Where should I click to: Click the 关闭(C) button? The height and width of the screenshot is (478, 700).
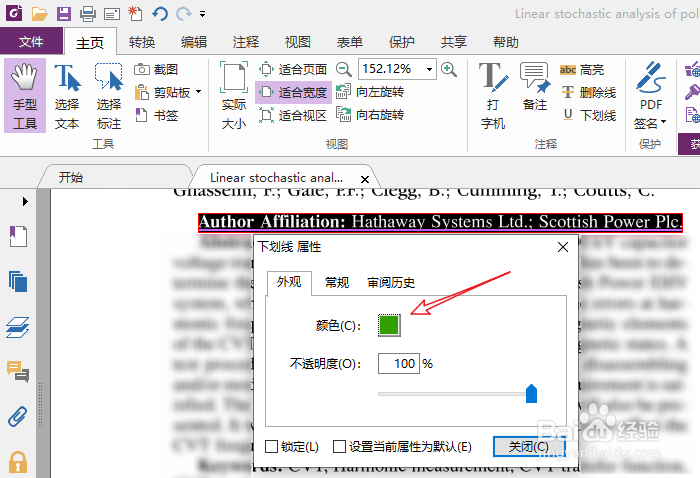tap(529, 446)
